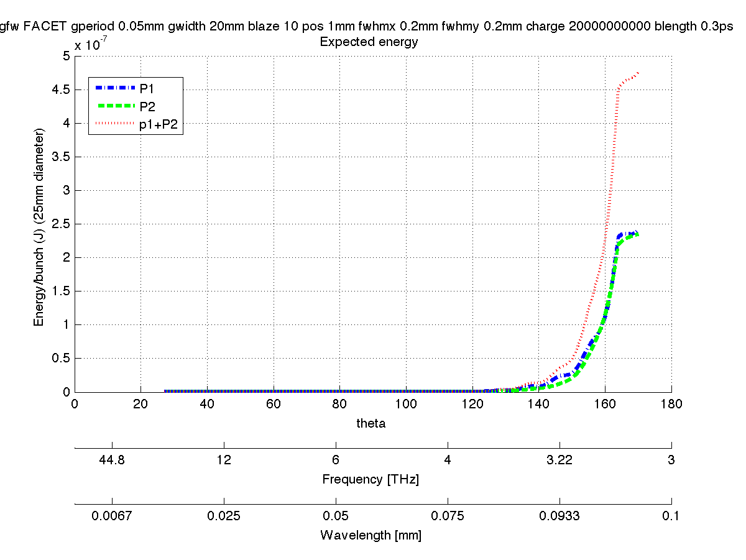Click the '0.075' wavelength tick label
Screen dimensions: 746x560
(x=448, y=515)
